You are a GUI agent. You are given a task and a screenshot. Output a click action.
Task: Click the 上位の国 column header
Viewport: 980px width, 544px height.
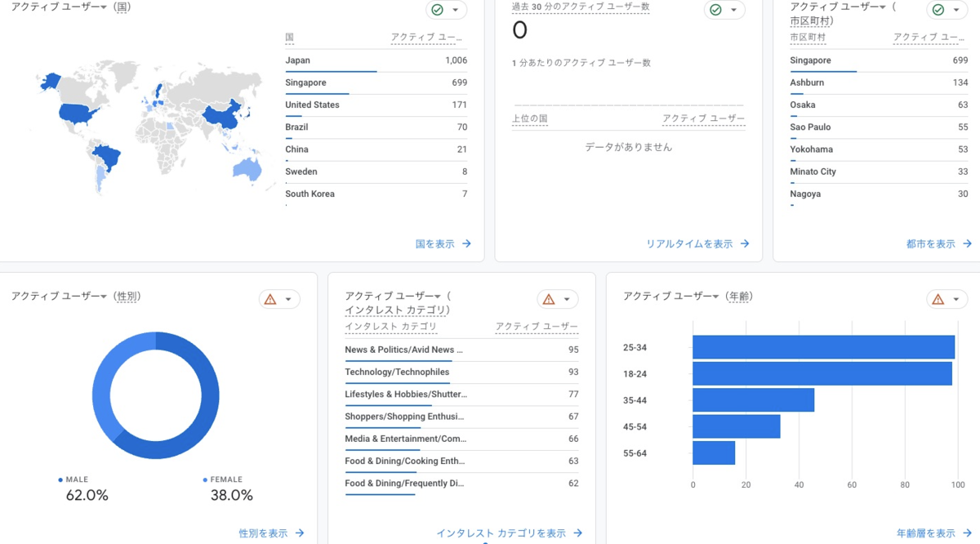point(529,118)
